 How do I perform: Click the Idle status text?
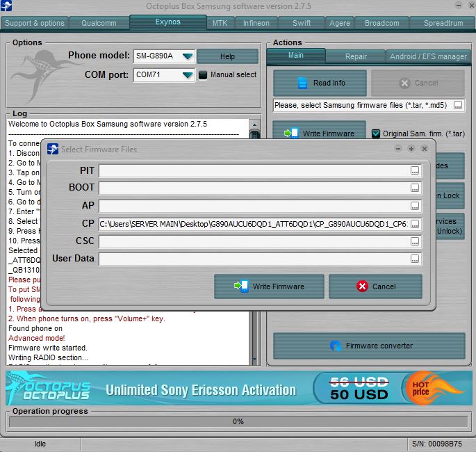coord(40,444)
